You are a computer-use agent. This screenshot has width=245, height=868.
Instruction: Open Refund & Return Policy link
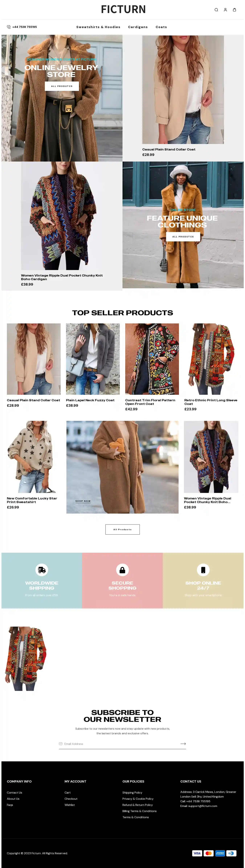tap(138, 805)
